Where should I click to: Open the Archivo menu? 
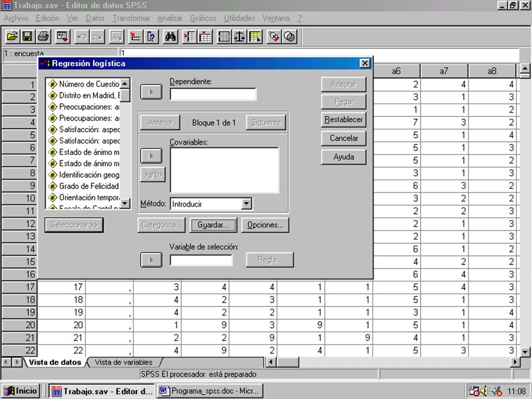(16, 18)
